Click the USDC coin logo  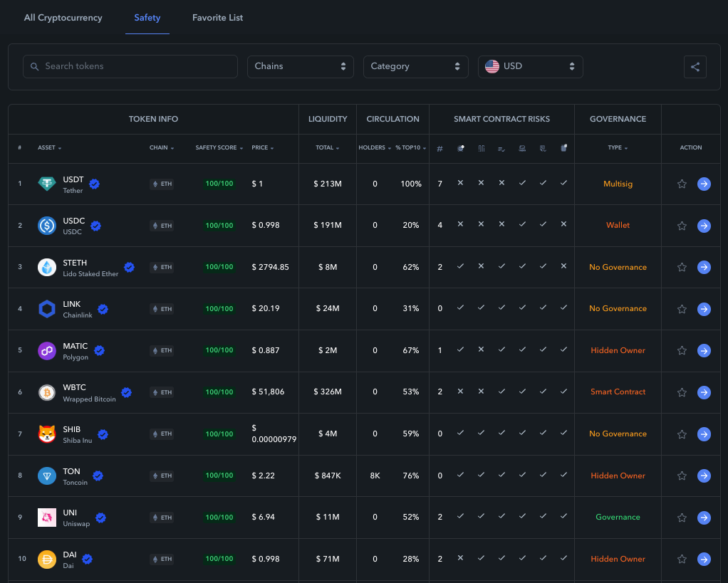click(x=47, y=226)
